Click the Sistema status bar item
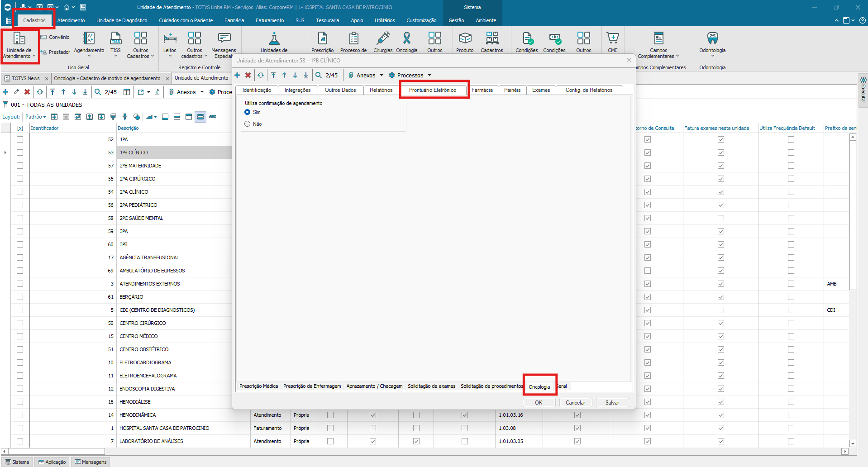Screen dimensions: 868x467 point(17,462)
